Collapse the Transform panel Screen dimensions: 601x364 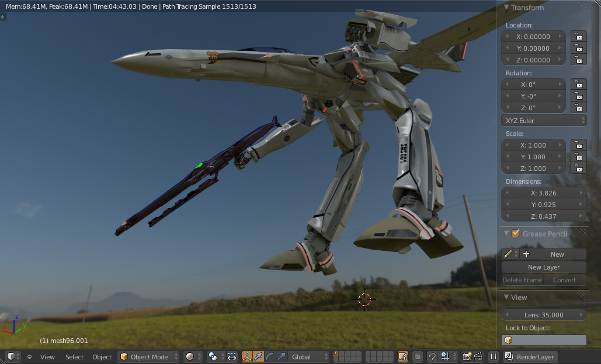pos(506,7)
